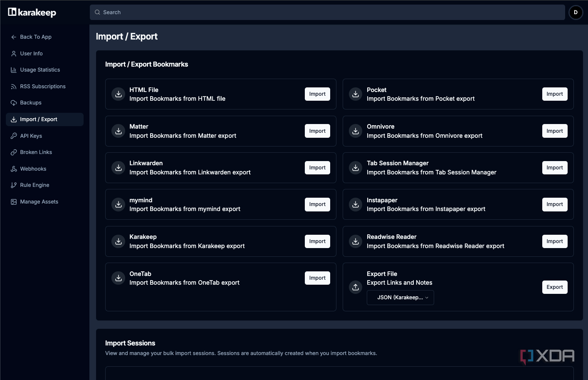
Task: Click the Export Links and Notes text
Action: tap(400, 283)
